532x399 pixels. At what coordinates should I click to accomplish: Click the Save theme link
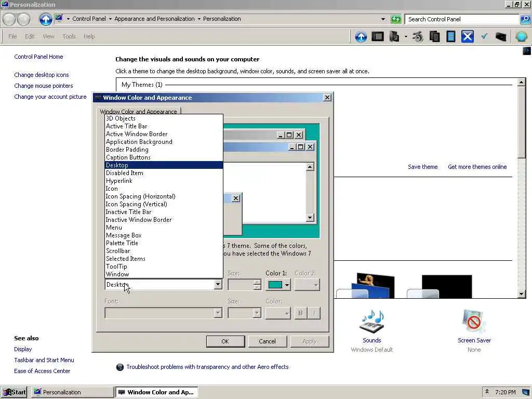[x=422, y=167]
